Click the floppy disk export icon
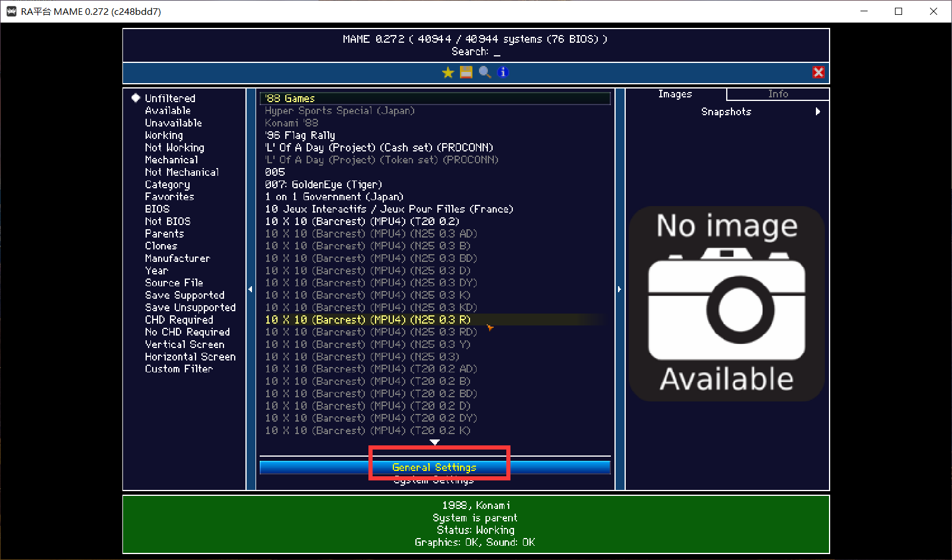Viewport: 952px width, 560px height. pyautogui.click(x=466, y=72)
